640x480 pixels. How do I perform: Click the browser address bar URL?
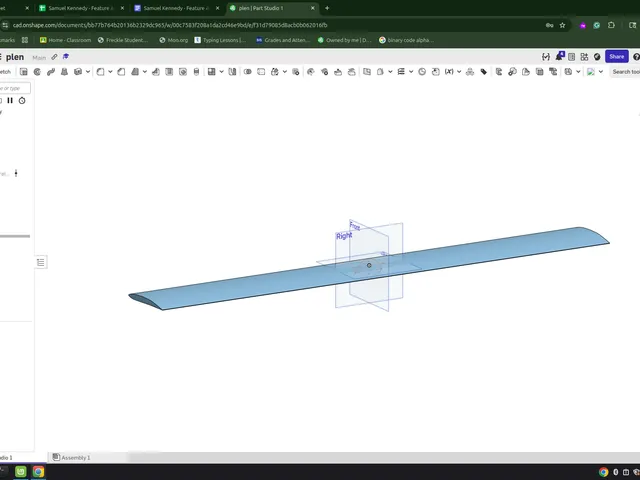170,25
